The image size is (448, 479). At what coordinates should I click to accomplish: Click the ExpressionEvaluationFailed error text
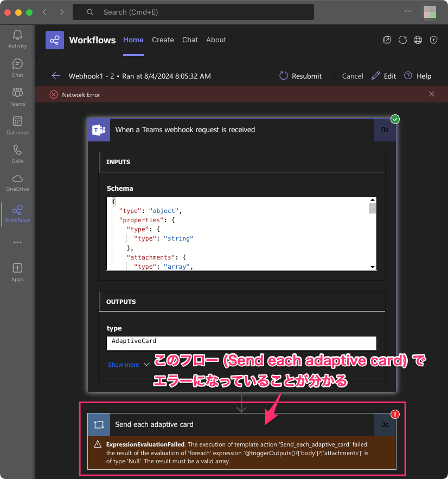click(x=145, y=444)
